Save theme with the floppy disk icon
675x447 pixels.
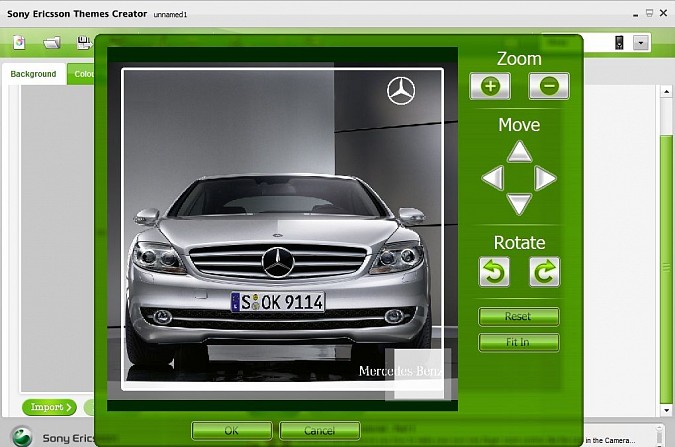click(x=84, y=43)
